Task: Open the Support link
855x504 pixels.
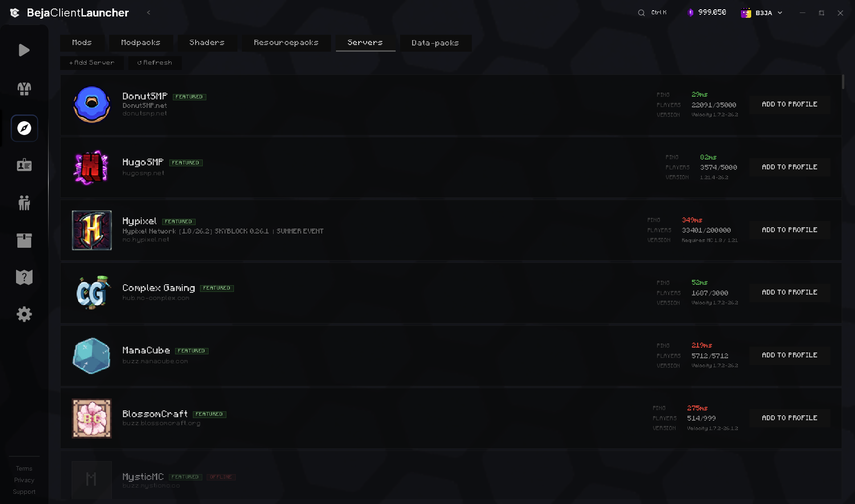Action: (x=24, y=492)
